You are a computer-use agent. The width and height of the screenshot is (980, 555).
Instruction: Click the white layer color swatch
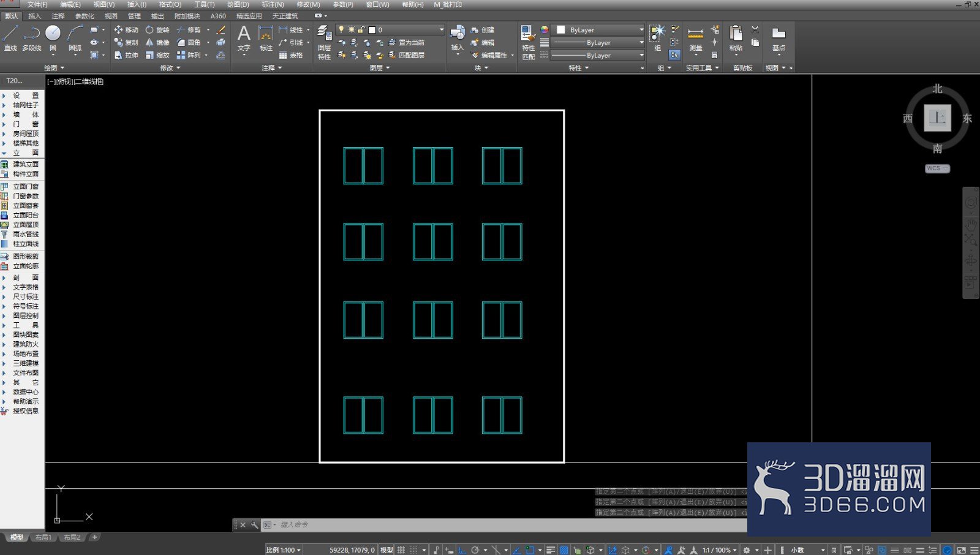[x=371, y=29]
